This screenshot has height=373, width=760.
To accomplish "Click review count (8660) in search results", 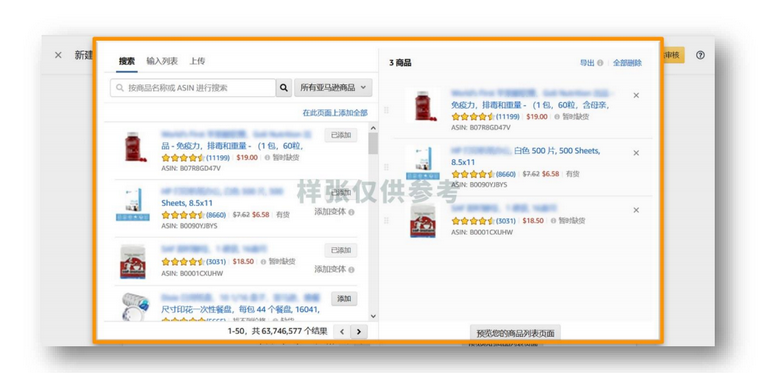I will (x=216, y=215).
